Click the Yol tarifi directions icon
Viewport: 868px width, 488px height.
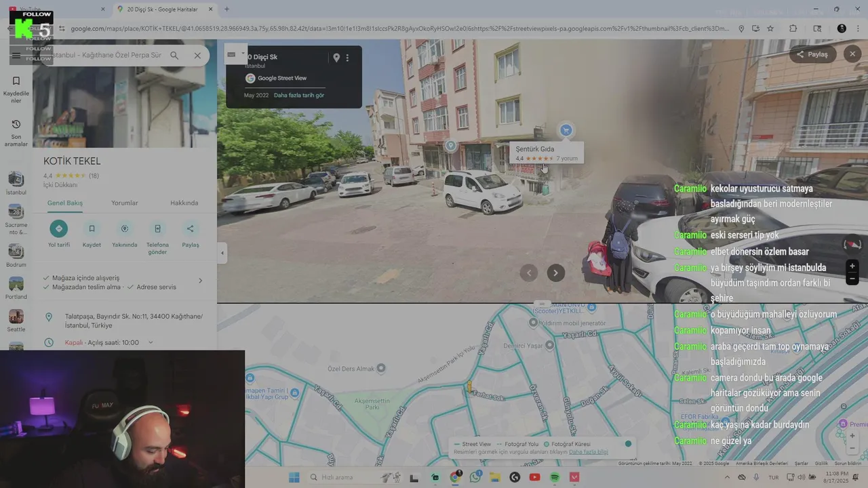click(59, 228)
